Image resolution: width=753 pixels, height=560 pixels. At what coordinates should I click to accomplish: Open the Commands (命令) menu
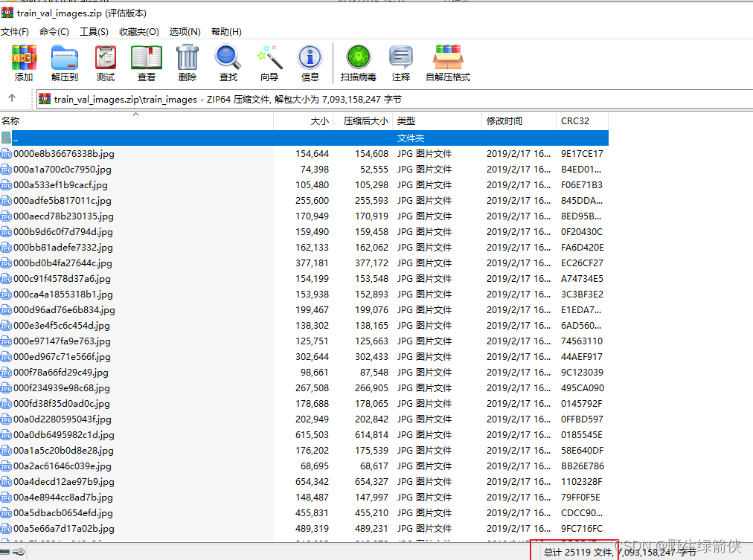pos(54,32)
